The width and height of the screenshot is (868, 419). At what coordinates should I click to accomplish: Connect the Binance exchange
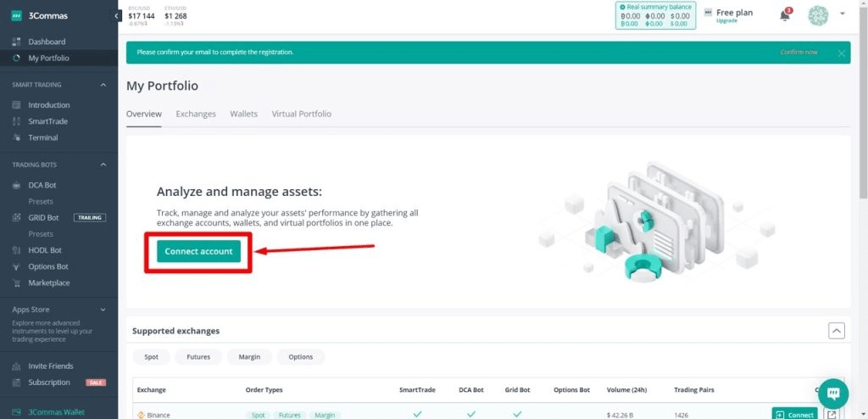[794, 414]
